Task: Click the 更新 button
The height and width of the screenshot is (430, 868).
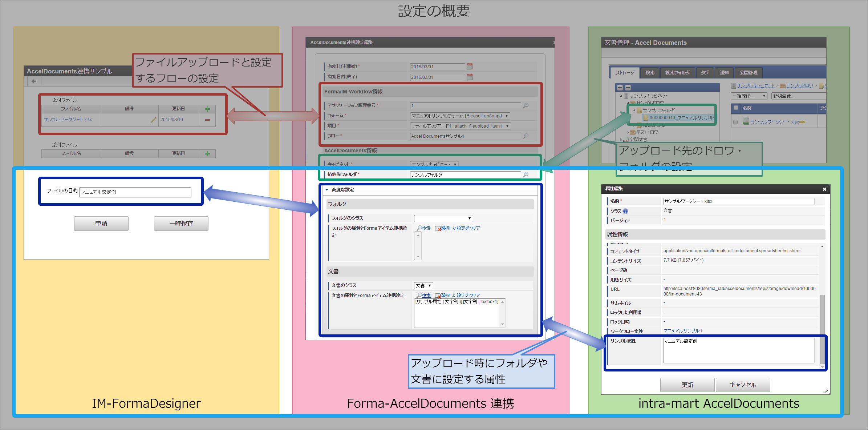Action: coord(687,385)
